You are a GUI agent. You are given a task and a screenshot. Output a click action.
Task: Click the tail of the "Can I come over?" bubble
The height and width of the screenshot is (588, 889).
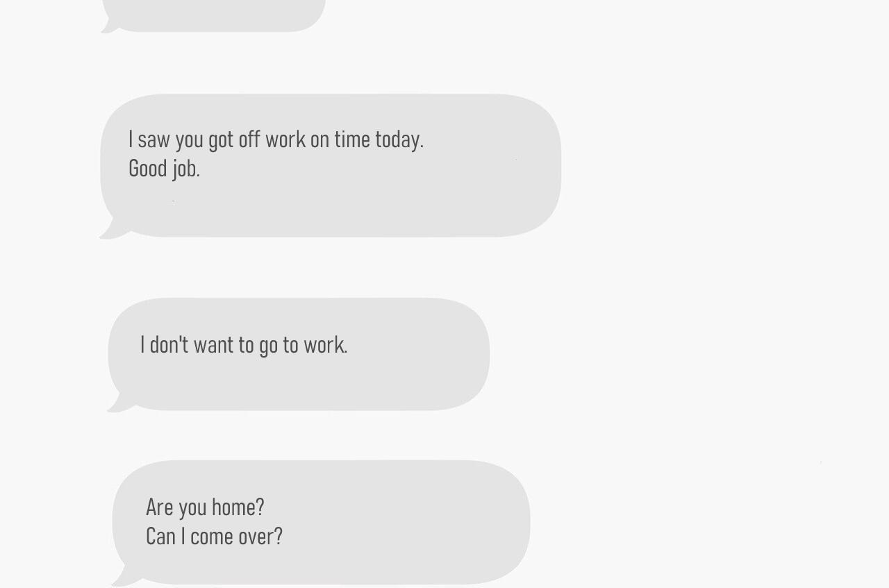tap(120, 580)
